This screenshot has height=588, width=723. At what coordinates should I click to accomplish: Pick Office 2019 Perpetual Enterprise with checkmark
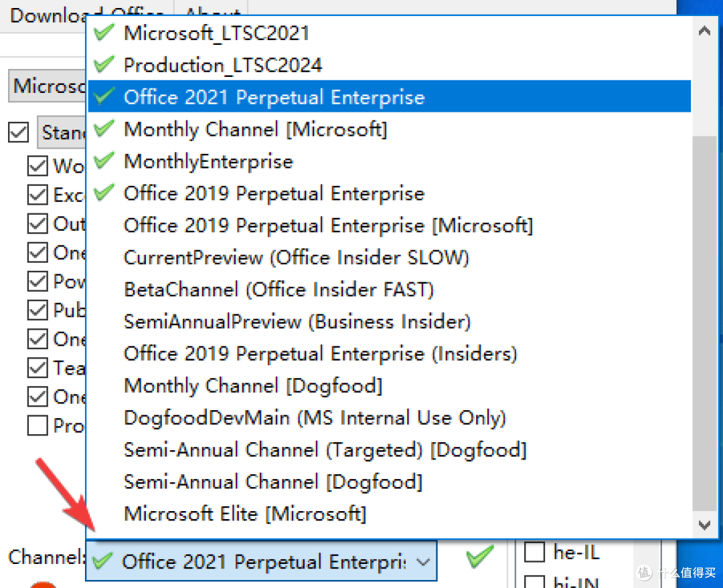389,193
